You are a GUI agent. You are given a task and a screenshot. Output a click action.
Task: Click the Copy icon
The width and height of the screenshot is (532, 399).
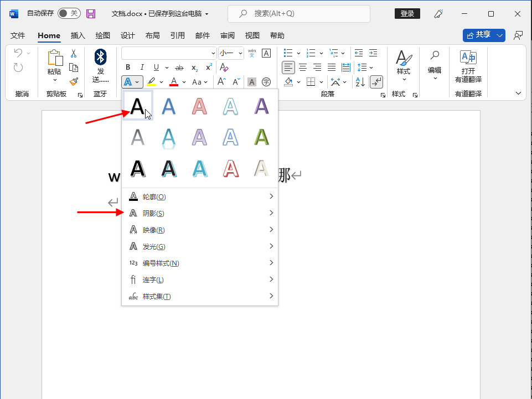[74, 68]
